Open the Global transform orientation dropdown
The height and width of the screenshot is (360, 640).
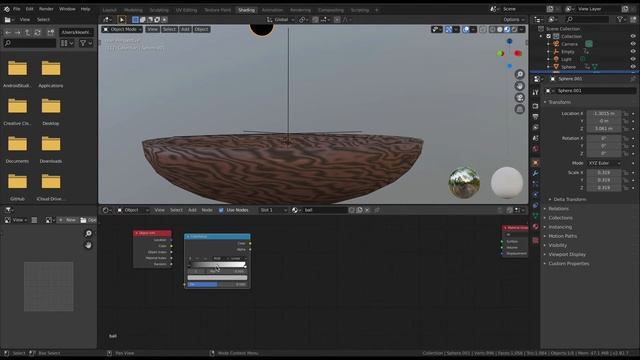[281, 20]
